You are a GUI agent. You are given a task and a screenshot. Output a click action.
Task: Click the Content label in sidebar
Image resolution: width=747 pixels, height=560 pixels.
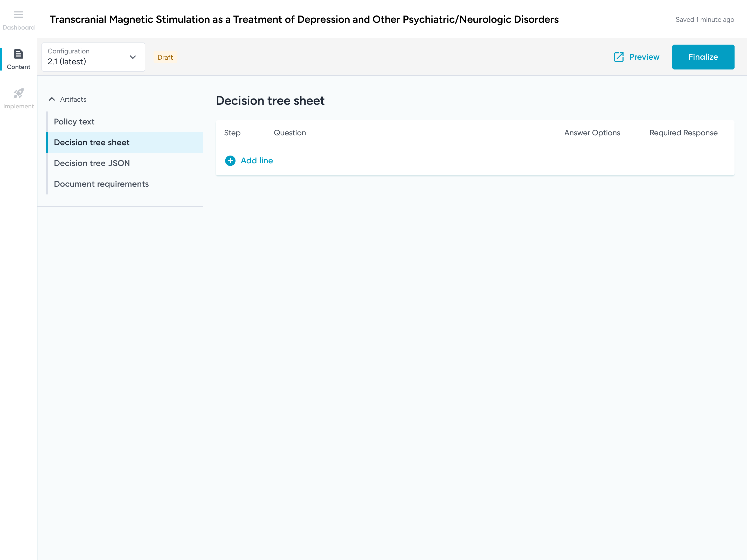coord(19,67)
